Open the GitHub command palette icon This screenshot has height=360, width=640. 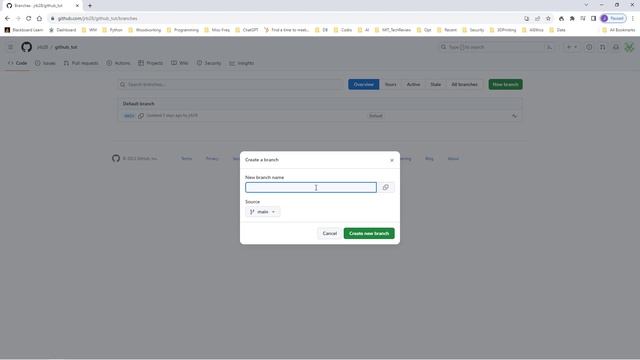[549, 47]
